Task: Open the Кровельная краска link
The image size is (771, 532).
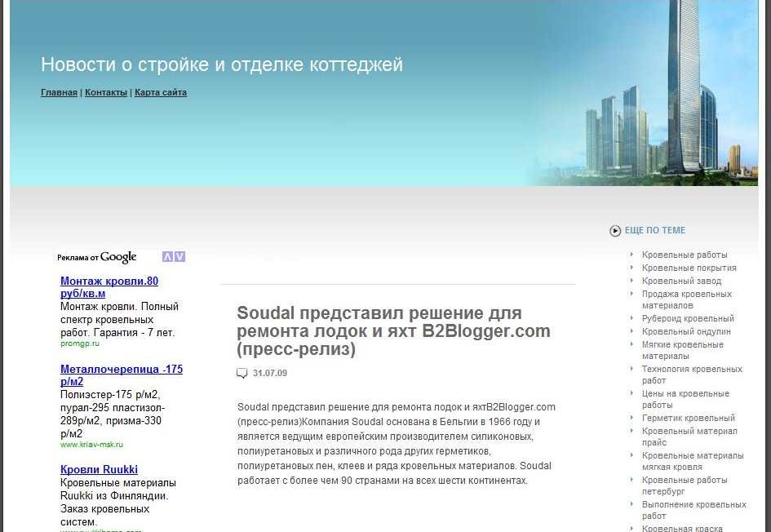Action: [x=682, y=529]
